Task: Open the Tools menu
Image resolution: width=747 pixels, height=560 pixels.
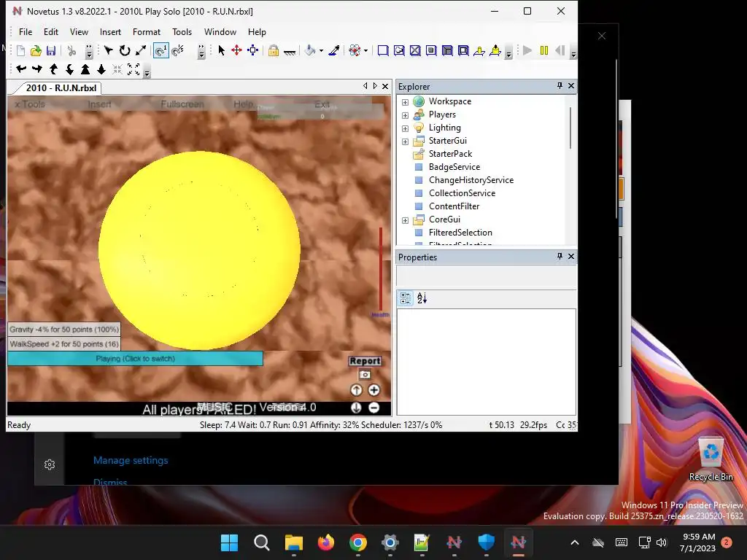Action: (182, 32)
